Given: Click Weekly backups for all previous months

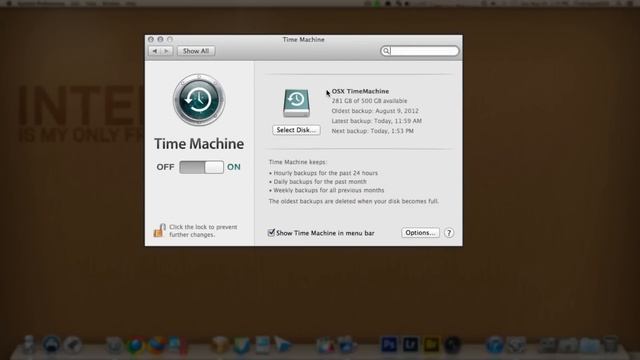Looking at the screenshot, I should (x=329, y=190).
